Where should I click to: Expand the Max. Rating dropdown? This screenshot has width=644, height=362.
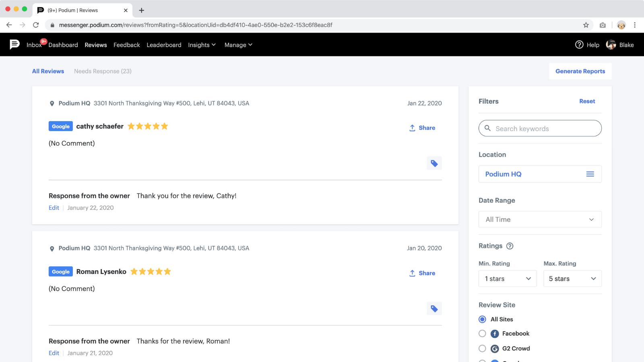(x=572, y=279)
